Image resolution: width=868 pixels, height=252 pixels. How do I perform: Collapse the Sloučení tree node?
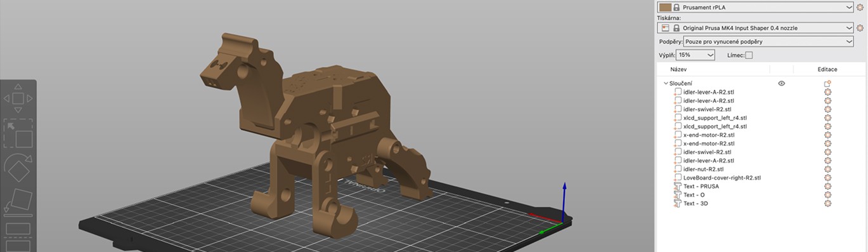point(666,83)
